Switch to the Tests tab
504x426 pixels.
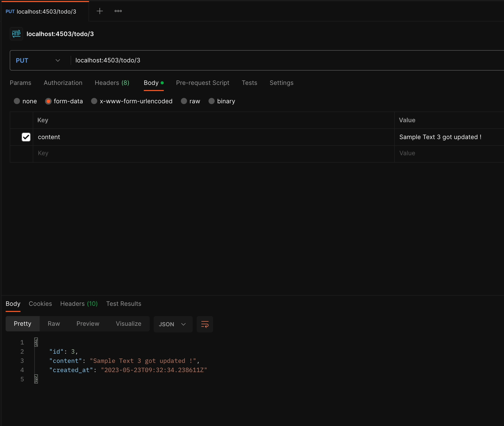coord(249,83)
